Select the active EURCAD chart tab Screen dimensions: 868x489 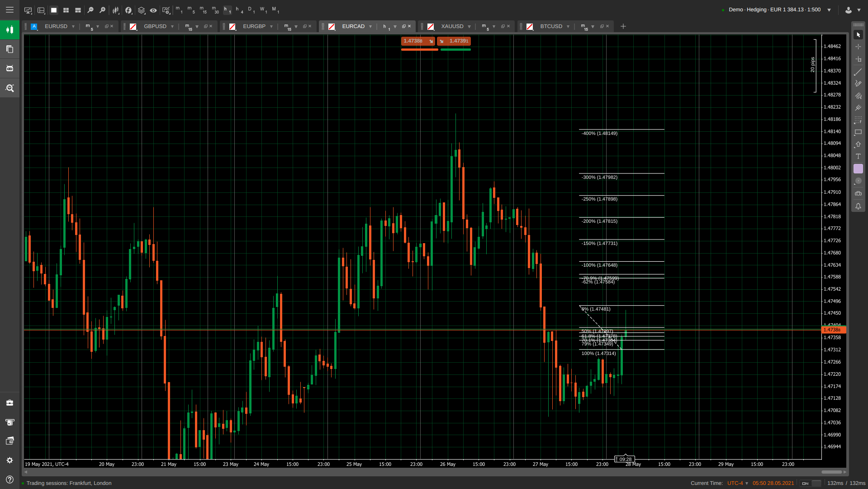[x=353, y=26]
